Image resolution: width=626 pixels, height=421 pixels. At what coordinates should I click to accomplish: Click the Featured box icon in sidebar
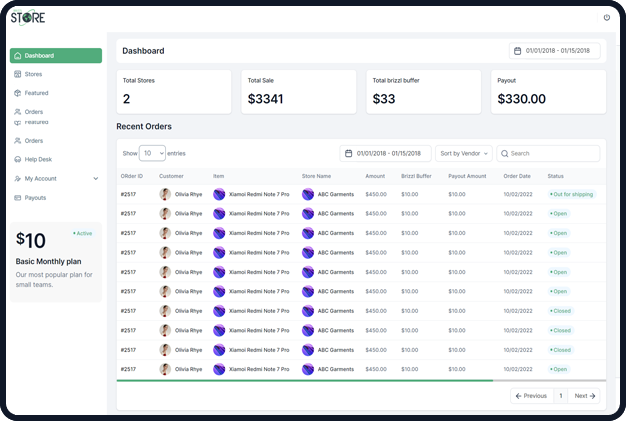[18, 93]
